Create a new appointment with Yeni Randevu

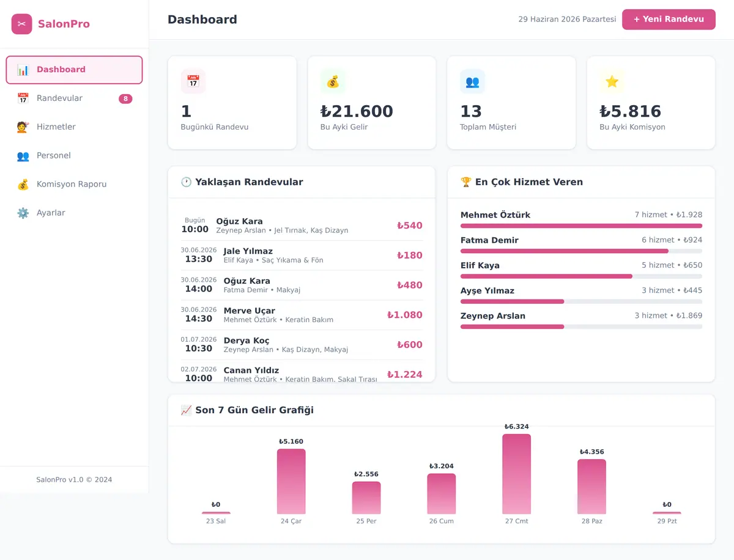click(x=669, y=20)
